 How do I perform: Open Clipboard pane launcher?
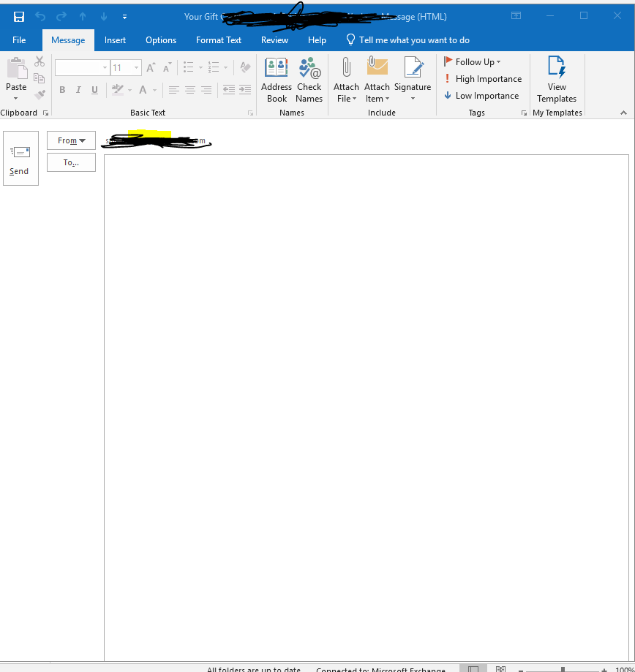coord(46,113)
